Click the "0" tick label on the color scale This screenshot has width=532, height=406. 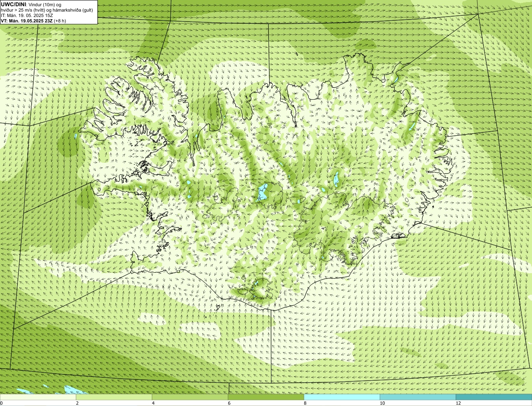[1, 403]
